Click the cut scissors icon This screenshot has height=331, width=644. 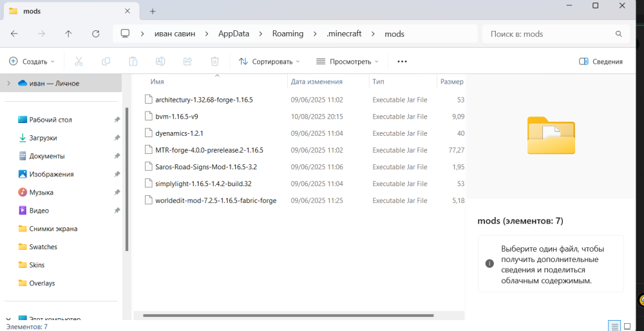[x=79, y=62]
